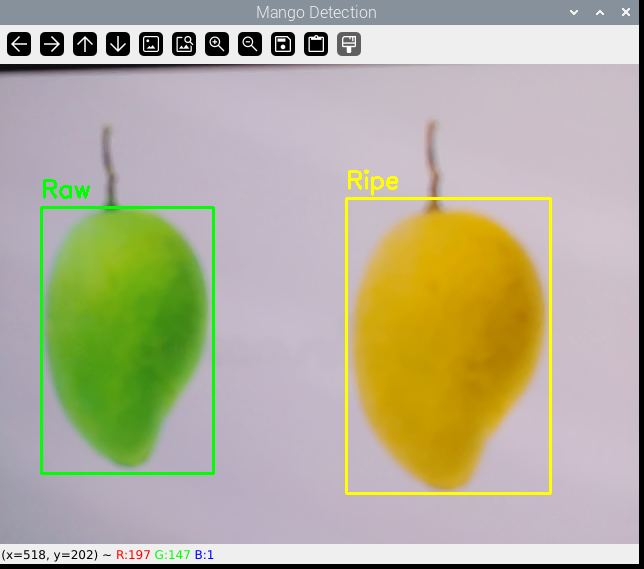Screen dimensions: 644x569
Task: Pan image up with up arrow
Action: point(85,44)
